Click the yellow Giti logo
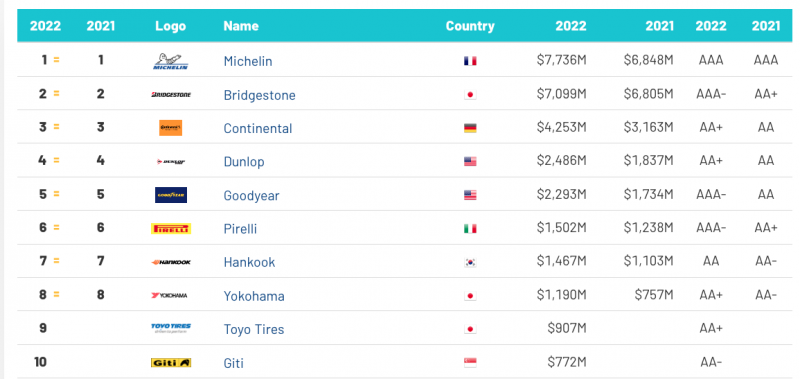The image size is (800, 379). 171,363
